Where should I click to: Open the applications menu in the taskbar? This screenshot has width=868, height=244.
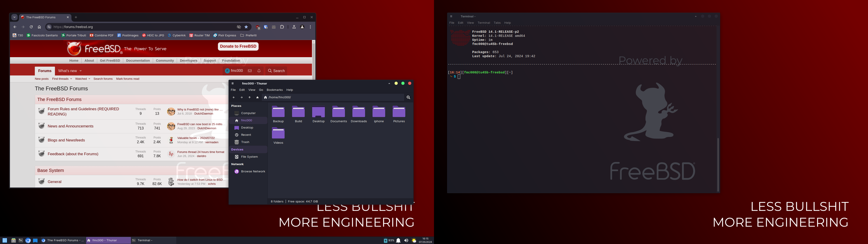pyautogui.click(x=5, y=240)
